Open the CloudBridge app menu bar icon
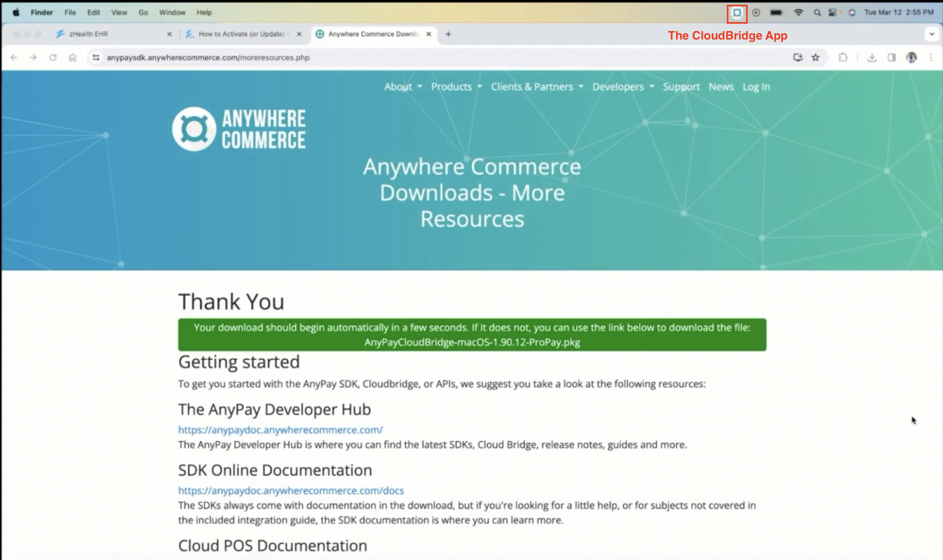This screenshot has width=943, height=560. 737,13
